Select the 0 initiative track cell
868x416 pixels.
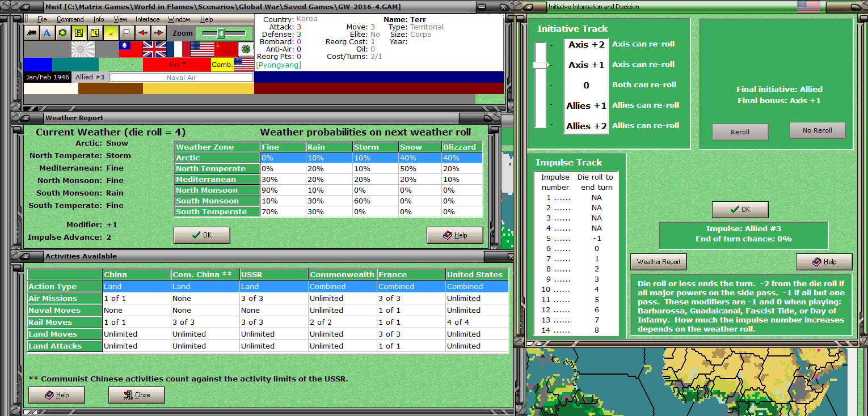tap(587, 85)
